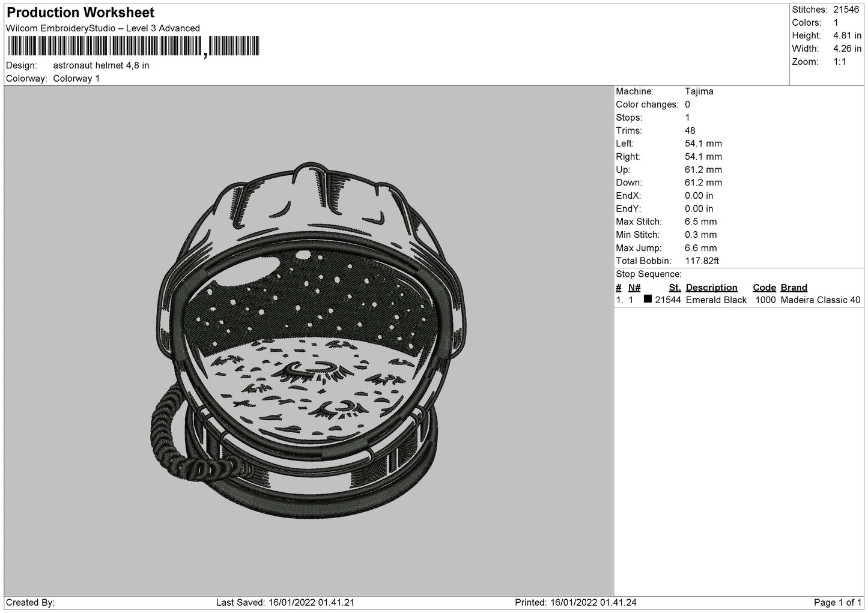Click the Page 1 of 1 indicator
868x613 pixels.
tap(837, 602)
